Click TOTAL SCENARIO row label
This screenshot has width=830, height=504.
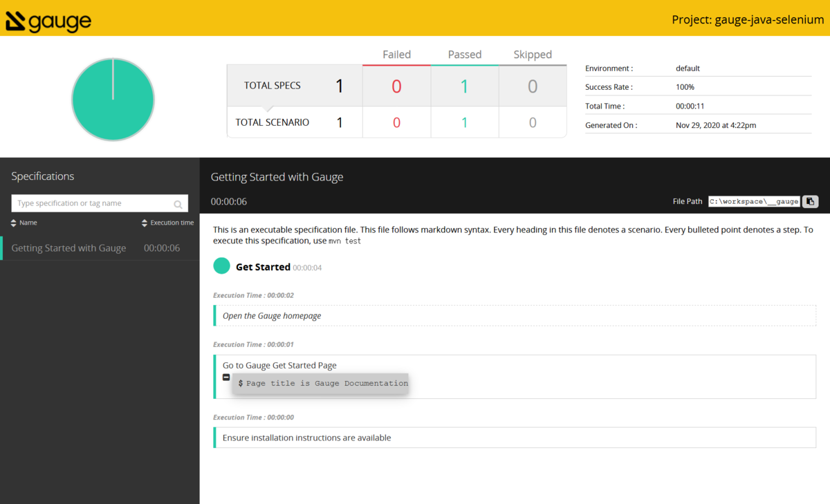click(273, 122)
